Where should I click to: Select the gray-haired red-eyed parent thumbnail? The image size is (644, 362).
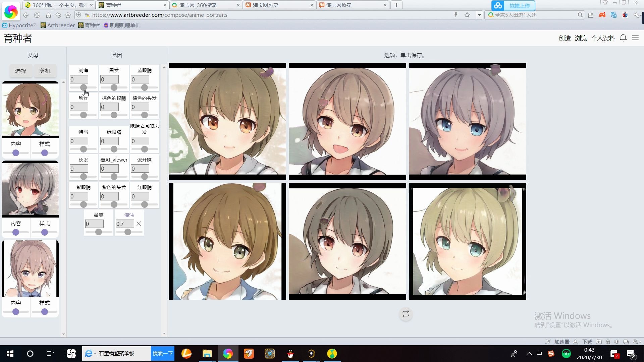pos(30,189)
